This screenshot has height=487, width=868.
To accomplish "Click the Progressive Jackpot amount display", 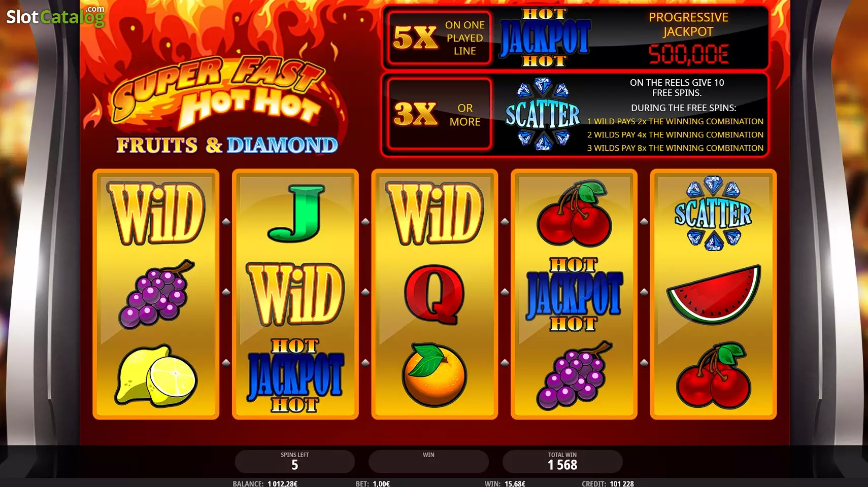I will (x=689, y=54).
